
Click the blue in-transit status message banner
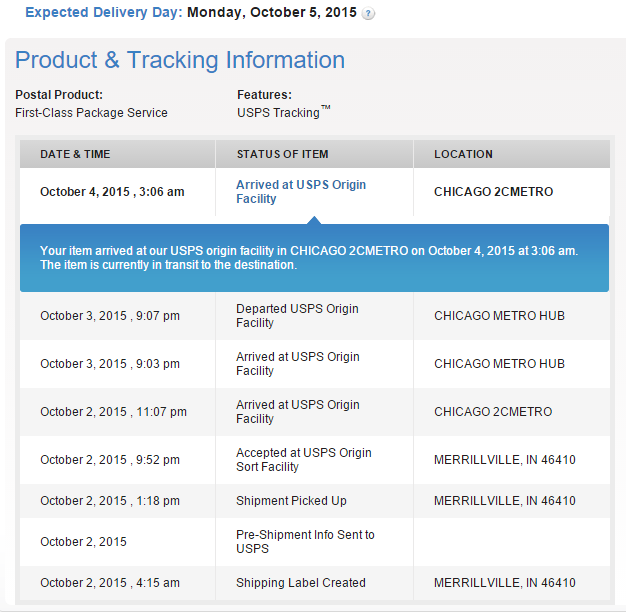pos(314,258)
